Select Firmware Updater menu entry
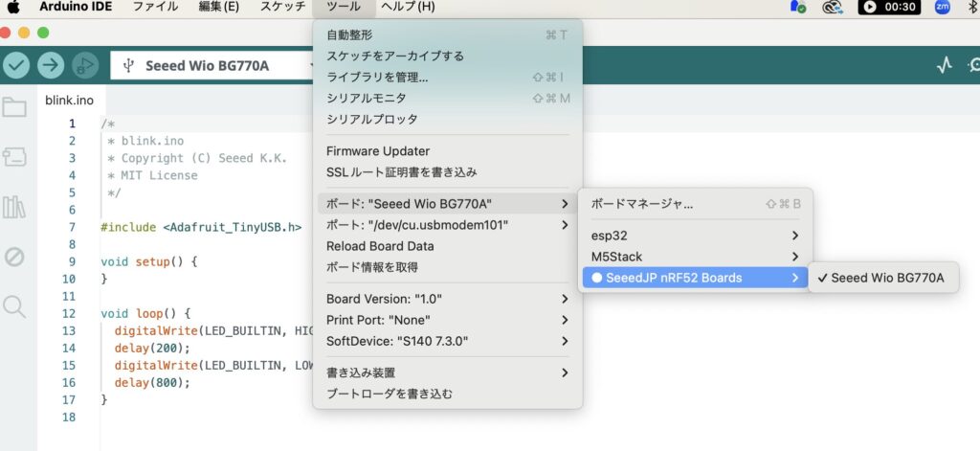Screen dimensions: 980x451 click(448, 151)
